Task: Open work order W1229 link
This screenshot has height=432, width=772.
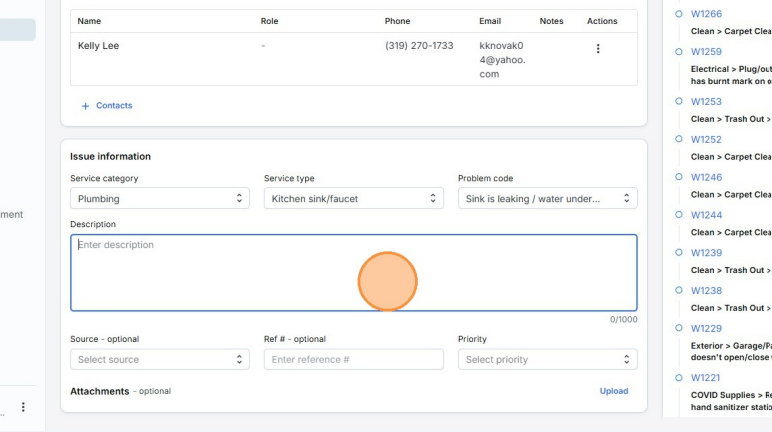Action: point(706,328)
